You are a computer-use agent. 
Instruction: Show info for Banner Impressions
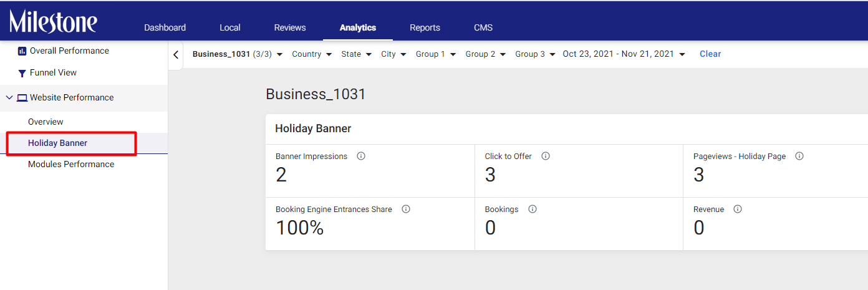coord(361,156)
